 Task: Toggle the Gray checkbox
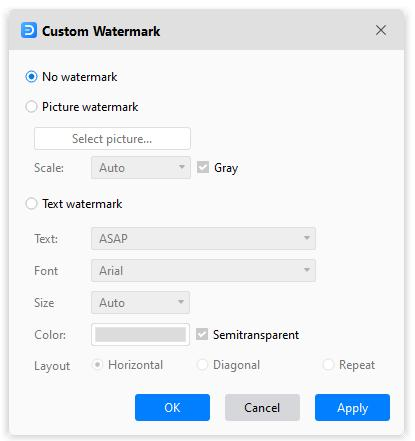[203, 167]
